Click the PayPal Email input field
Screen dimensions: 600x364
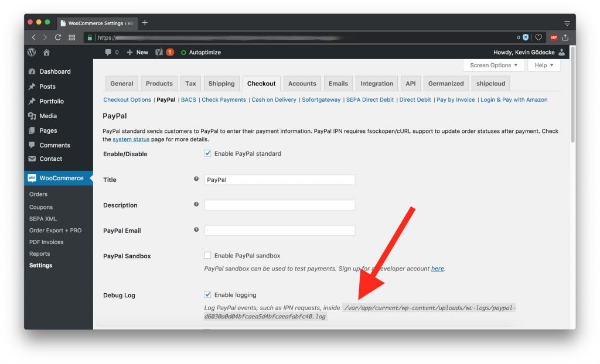pos(279,230)
